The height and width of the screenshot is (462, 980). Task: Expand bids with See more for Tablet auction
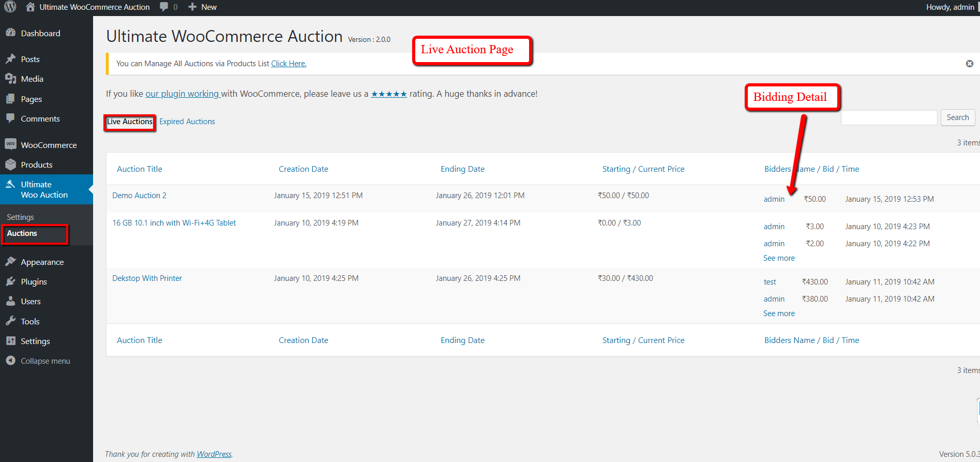[x=779, y=258]
